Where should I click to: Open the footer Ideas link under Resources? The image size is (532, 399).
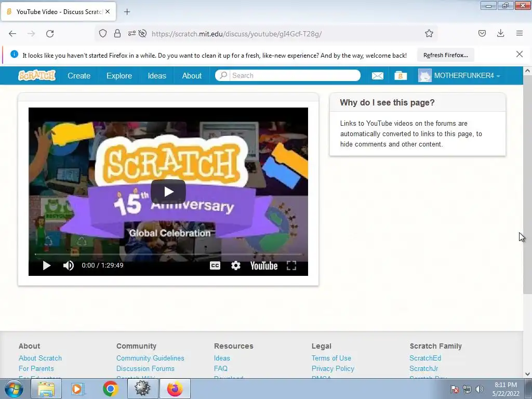(x=222, y=358)
